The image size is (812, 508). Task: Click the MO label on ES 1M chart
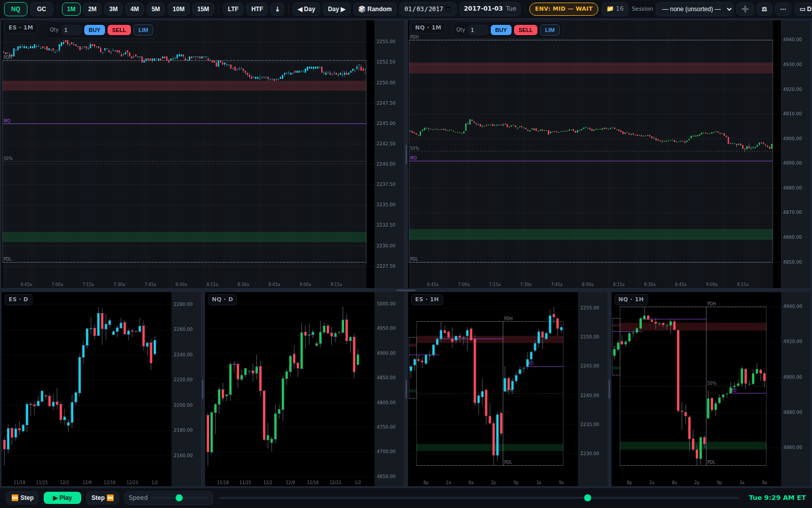click(x=7, y=121)
